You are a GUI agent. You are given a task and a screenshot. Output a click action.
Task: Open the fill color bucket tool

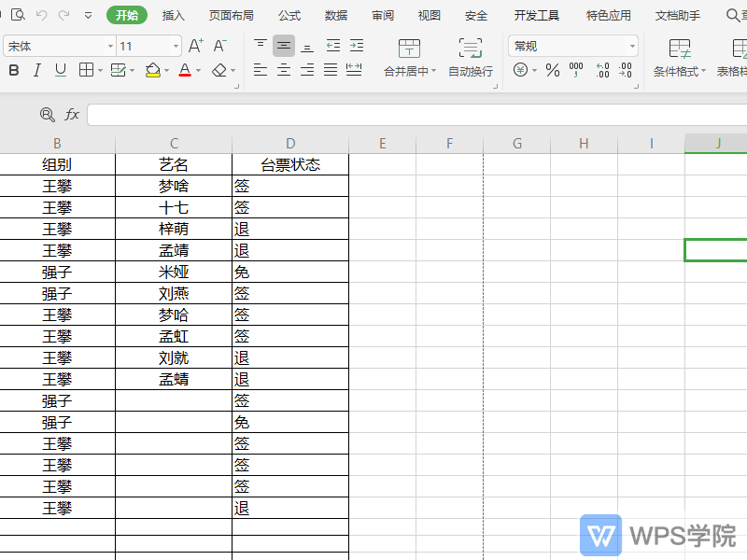coord(152,71)
